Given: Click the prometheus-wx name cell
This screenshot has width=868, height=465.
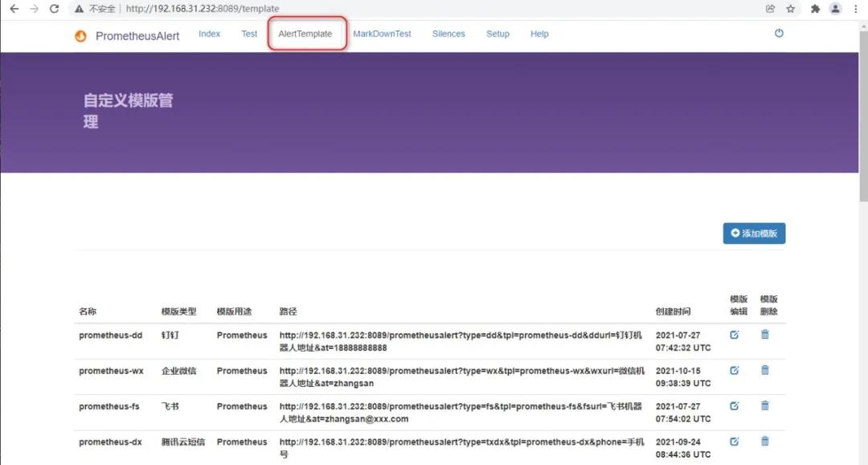Looking at the screenshot, I should tap(111, 371).
